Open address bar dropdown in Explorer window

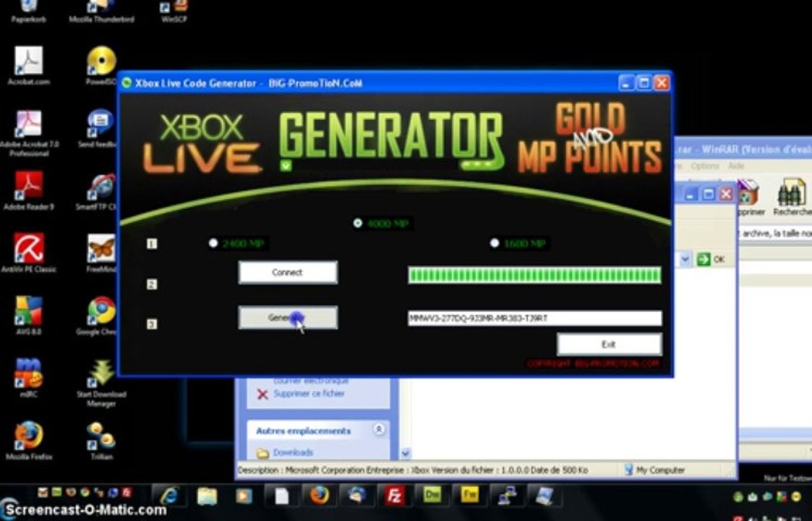click(685, 259)
